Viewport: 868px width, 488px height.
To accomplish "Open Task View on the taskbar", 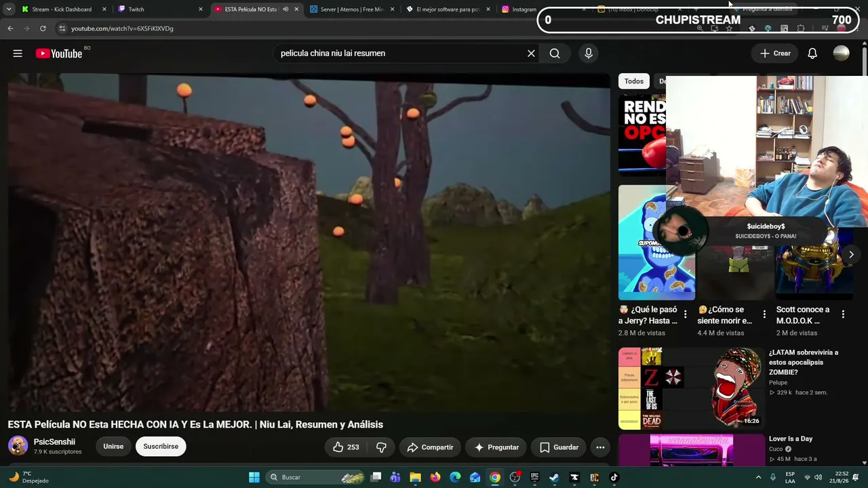I will (376, 477).
